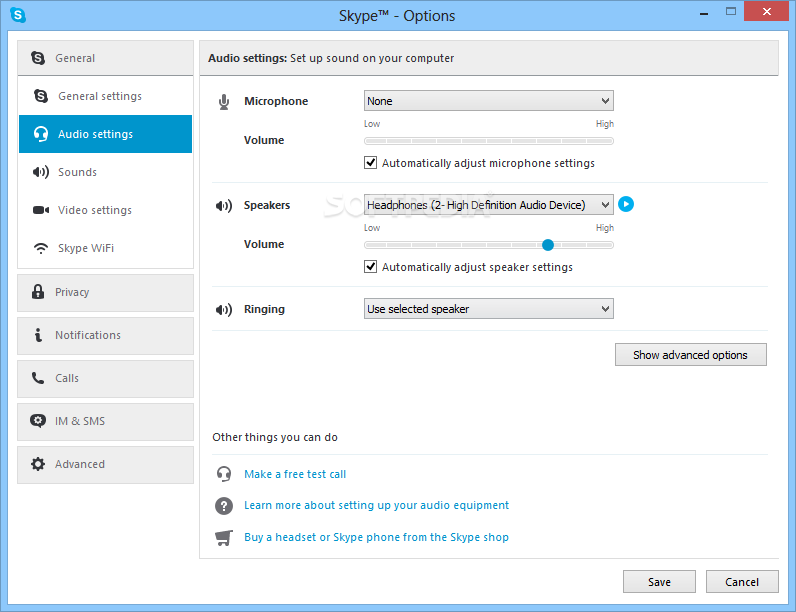Open the Ringing device dropdown

tap(488, 309)
